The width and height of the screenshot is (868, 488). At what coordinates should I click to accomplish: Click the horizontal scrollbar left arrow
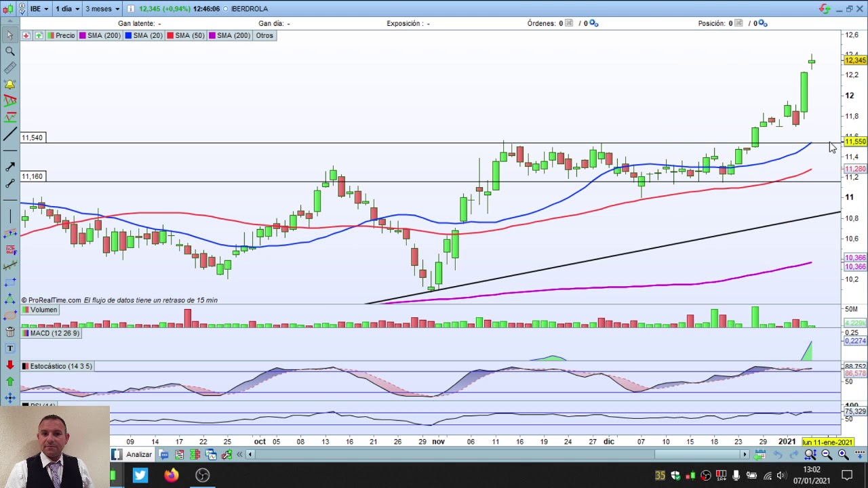point(250,455)
